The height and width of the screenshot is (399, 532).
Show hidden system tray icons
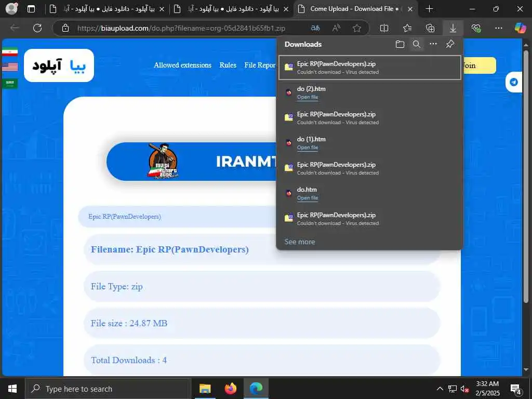pyautogui.click(x=440, y=389)
